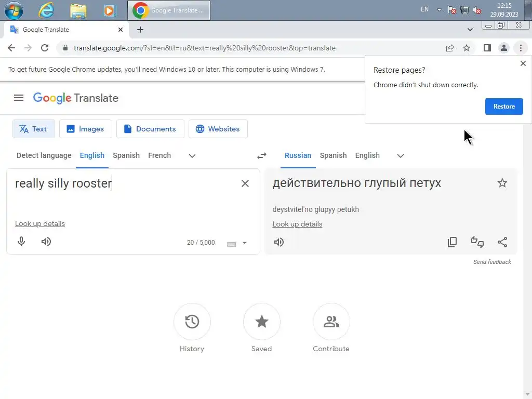Launch Internet Explorer from taskbar
Image resolution: width=532 pixels, height=399 pixels.
(46, 10)
